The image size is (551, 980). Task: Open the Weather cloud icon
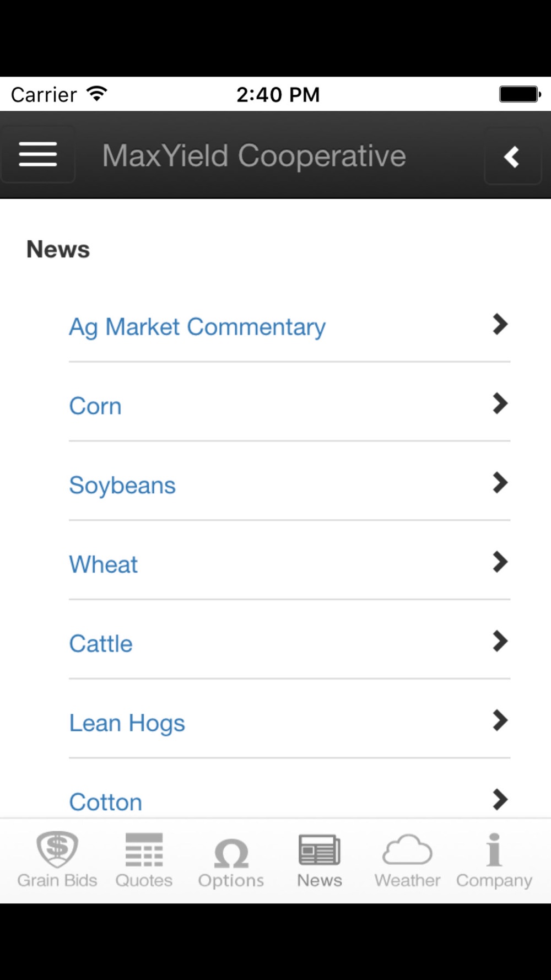click(407, 849)
